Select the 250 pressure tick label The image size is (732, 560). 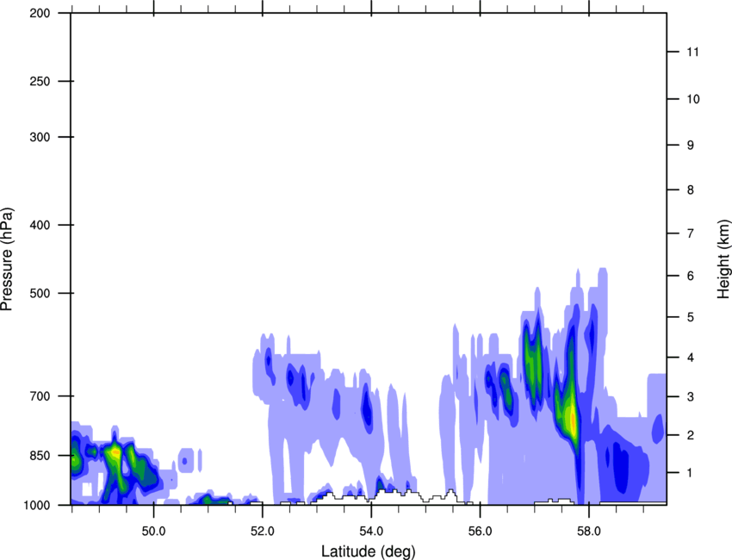click(x=40, y=81)
